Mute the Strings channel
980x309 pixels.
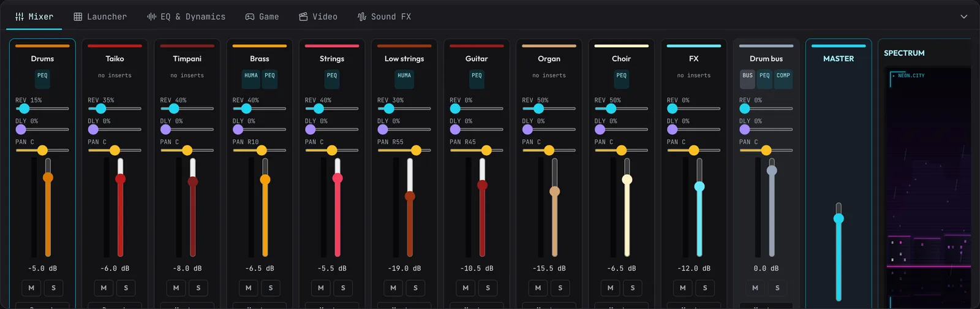(321, 288)
